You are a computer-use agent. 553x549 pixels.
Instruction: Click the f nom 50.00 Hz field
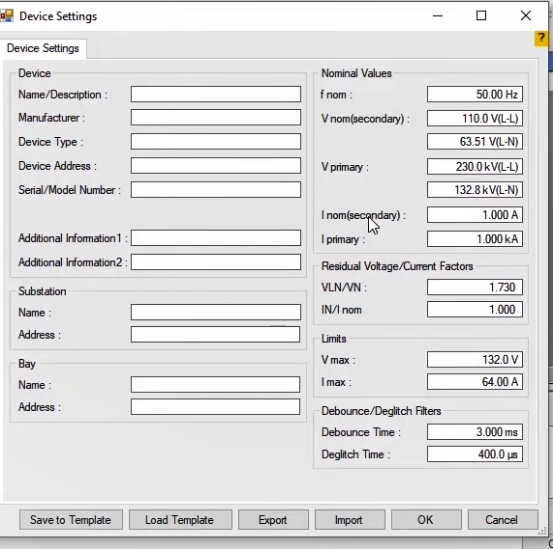pos(475,94)
